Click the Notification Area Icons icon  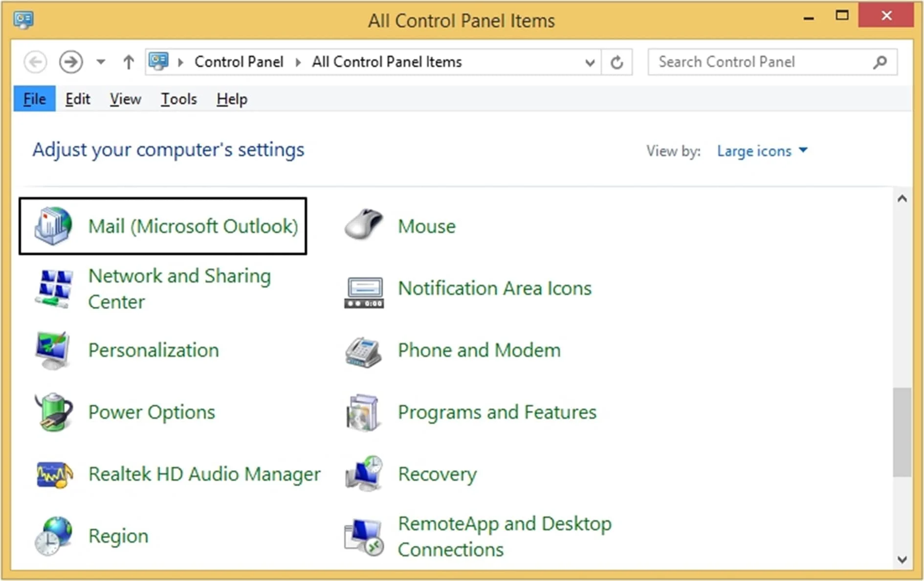point(364,292)
